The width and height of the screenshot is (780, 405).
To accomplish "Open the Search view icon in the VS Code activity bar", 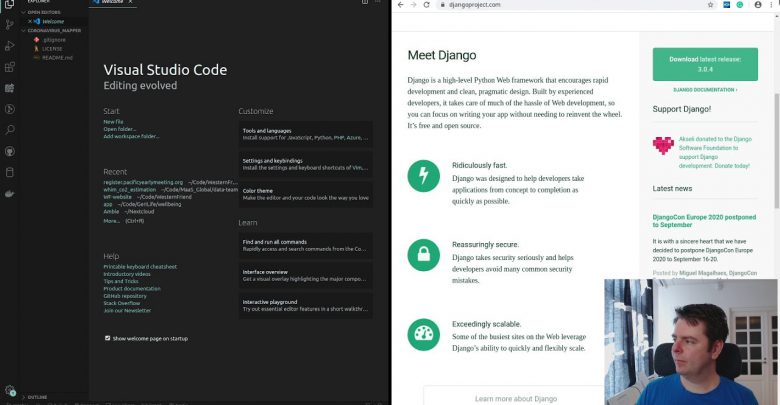I will (x=9, y=130).
